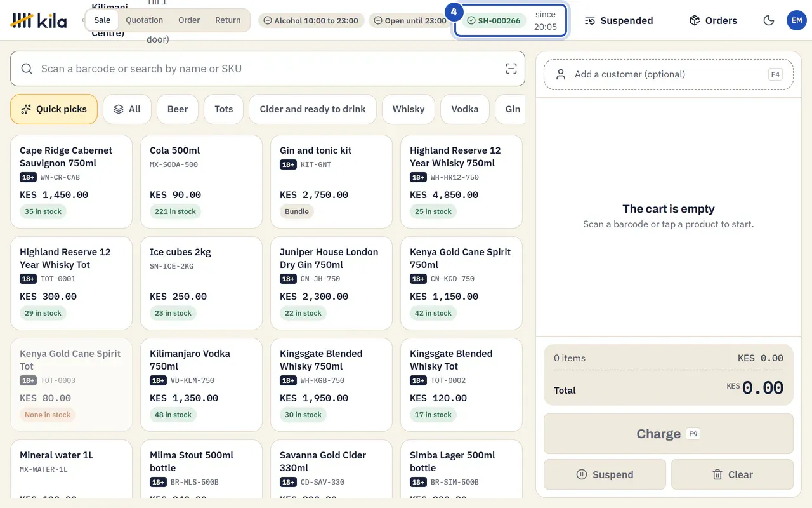Add Kingsgate Blended Whisky 750ml
Screen dimensions: 812x508
[331, 385]
